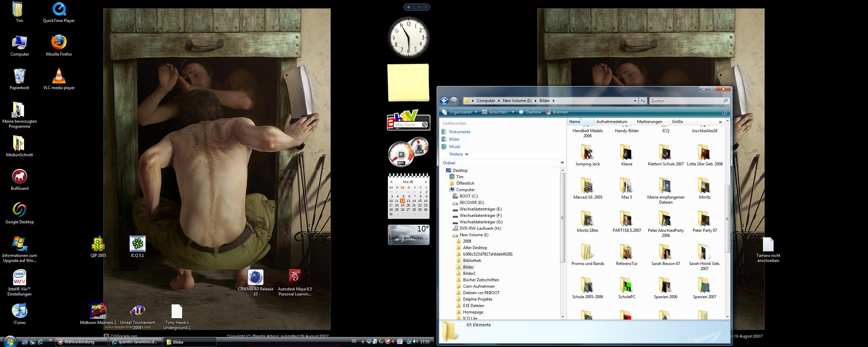The height and width of the screenshot is (347, 868).
Task: Show hidden columns via header chevron
Action: [x=720, y=122]
